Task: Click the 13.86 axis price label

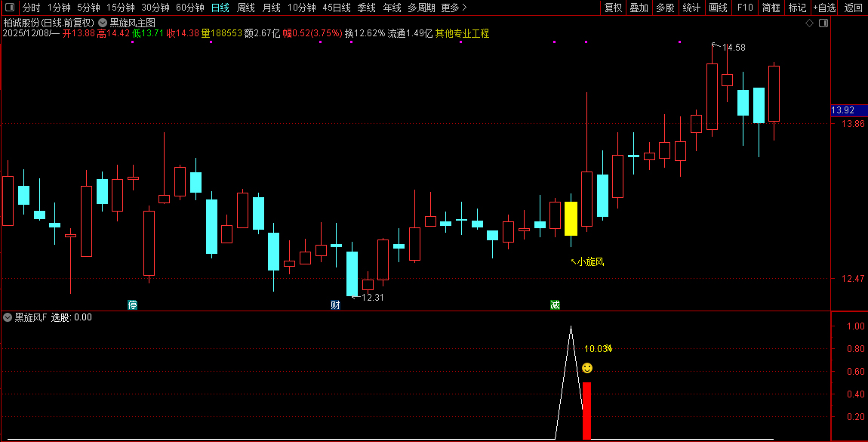Action: pos(853,123)
